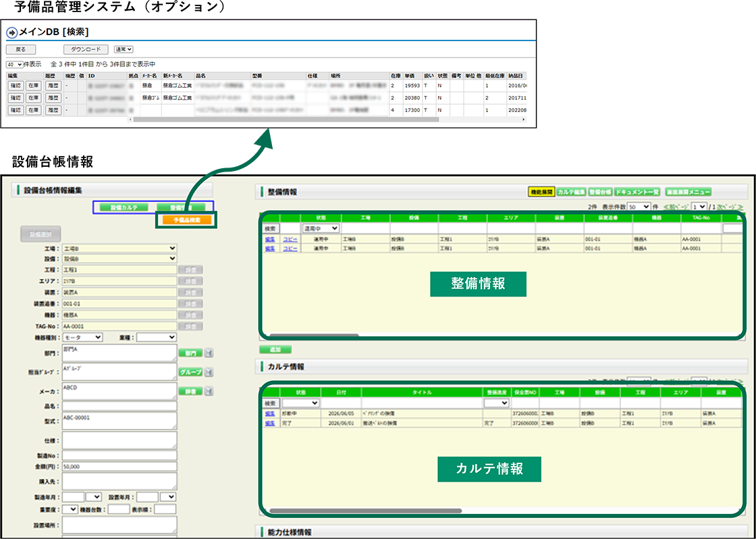Clear the メーカ field with its eraser icon
Viewport: 756px width, 539px height.
209,391
